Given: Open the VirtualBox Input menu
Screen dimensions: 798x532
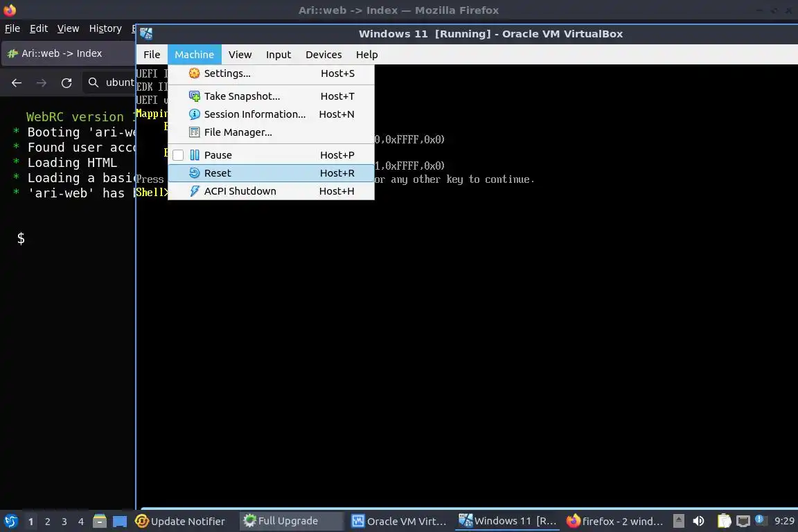Looking at the screenshot, I should point(278,55).
